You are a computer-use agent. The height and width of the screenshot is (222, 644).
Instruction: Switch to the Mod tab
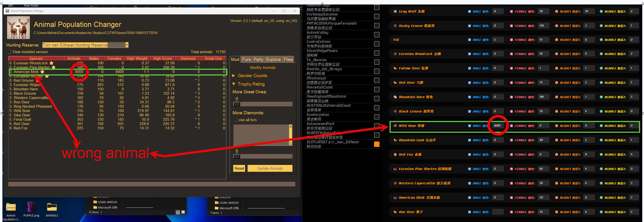tap(235, 59)
